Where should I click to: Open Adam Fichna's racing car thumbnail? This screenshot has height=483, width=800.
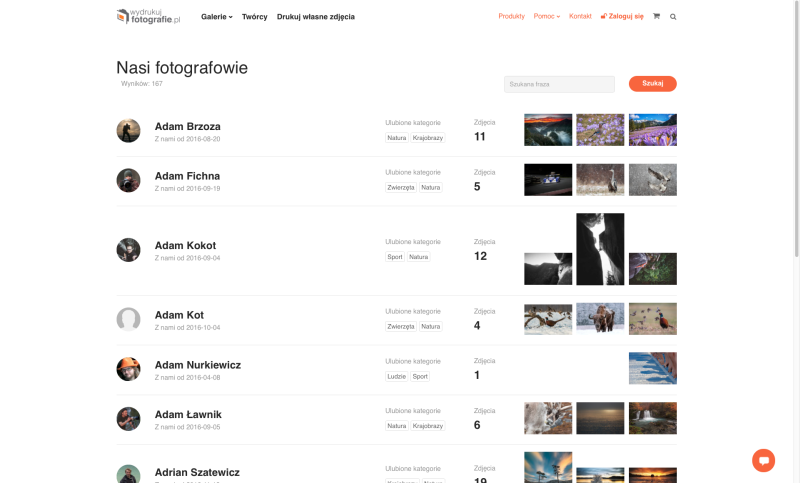[548, 180]
